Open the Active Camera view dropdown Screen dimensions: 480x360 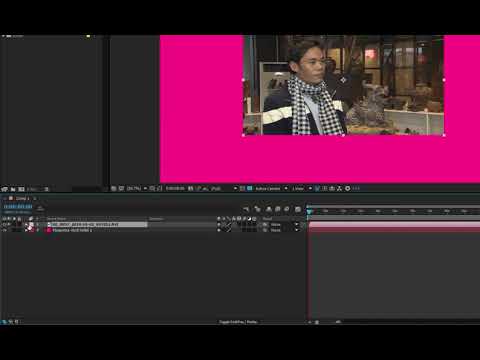pos(271,189)
